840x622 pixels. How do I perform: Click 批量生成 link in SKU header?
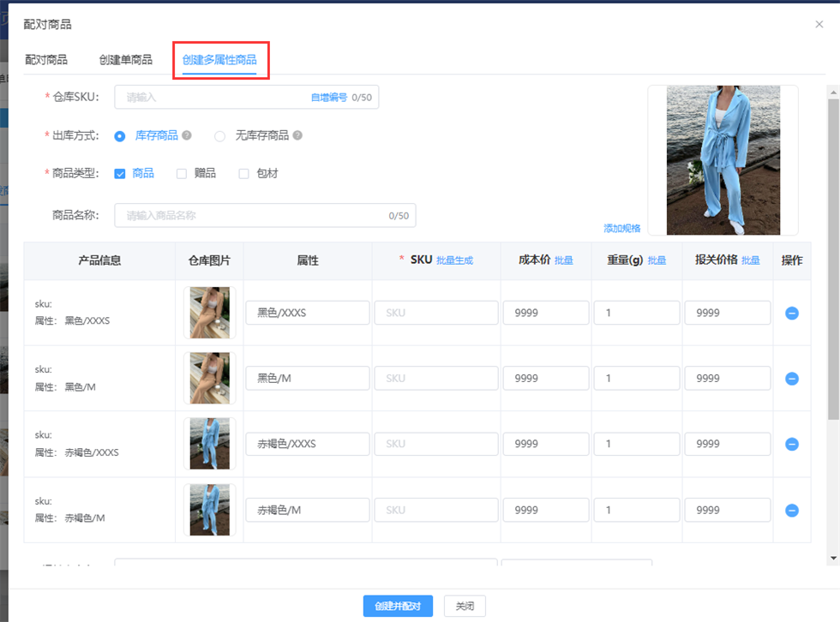pyautogui.click(x=455, y=260)
